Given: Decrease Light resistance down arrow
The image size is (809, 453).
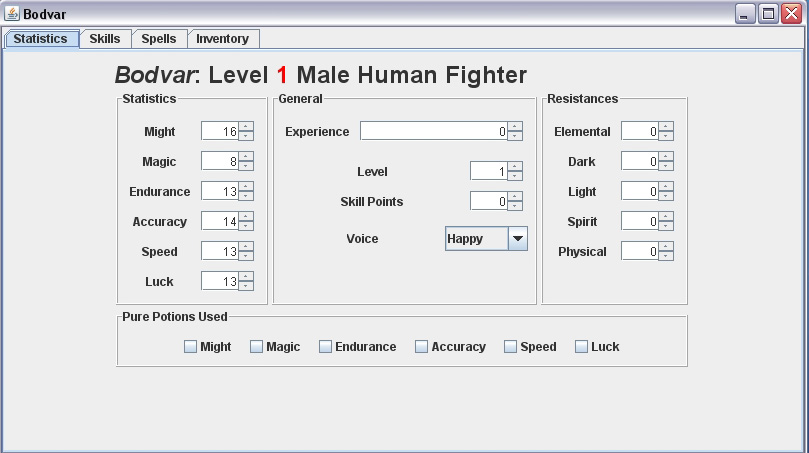Looking at the screenshot, I should point(666,196).
